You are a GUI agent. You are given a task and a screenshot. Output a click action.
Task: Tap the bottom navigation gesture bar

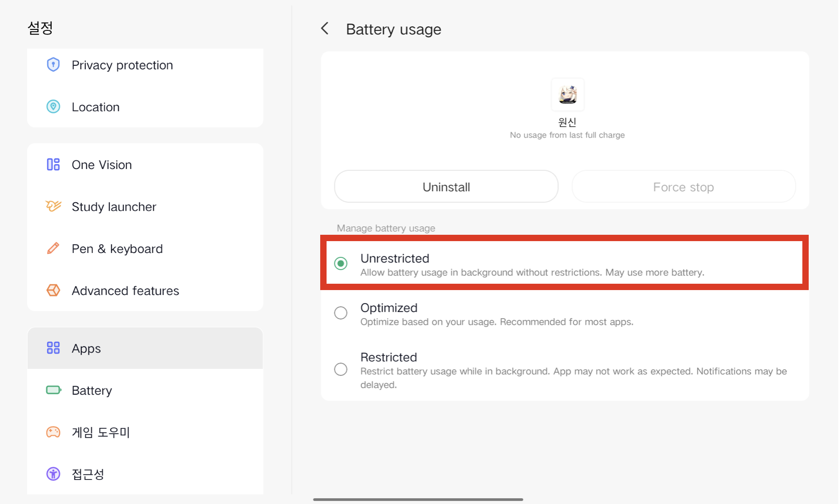[x=418, y=499]
